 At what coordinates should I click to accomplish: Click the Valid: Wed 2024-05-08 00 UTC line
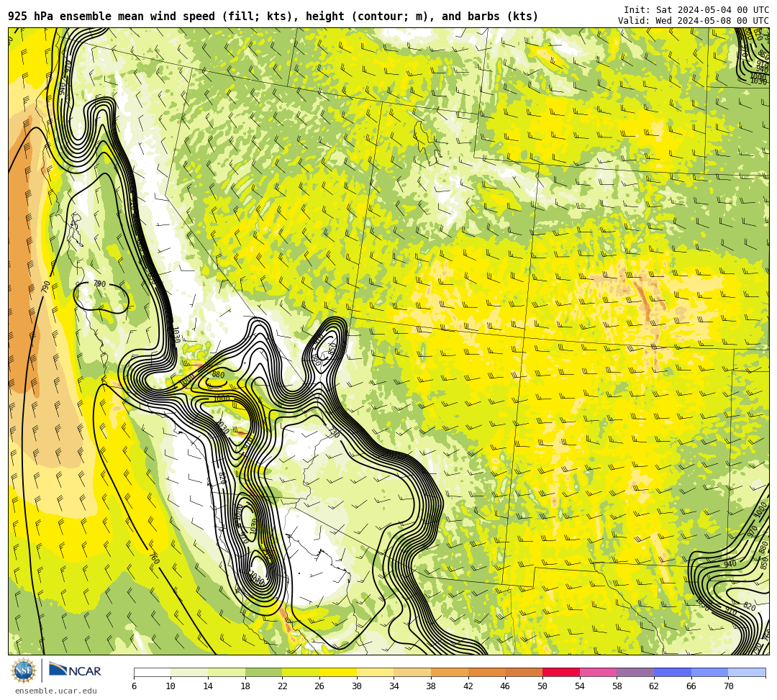click(x=693, y=21)
